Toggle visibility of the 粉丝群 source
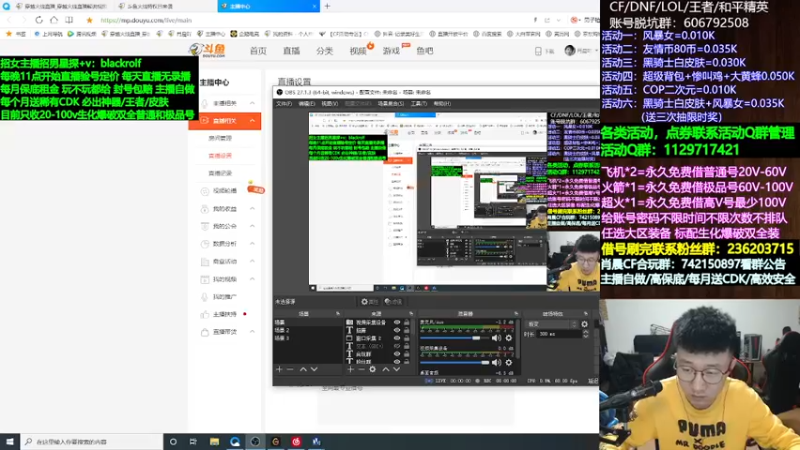 pyautogui.click(x=397, y=362)
